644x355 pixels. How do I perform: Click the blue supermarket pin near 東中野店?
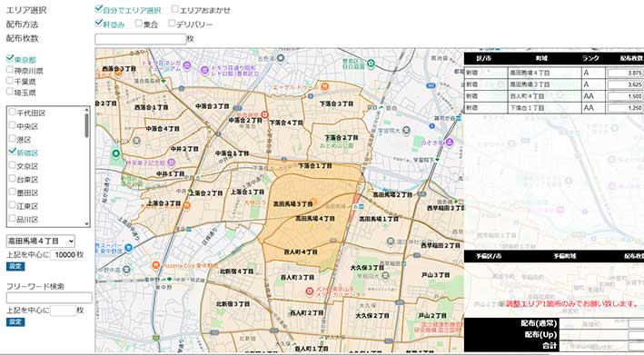(129, 248)
